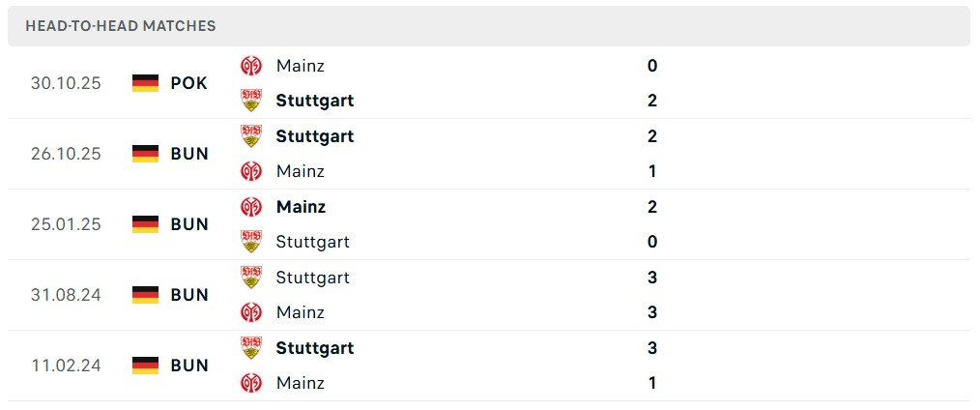
Task: Click Stuttgart crest in the 30.10.25 match
Action: point(251,101)
